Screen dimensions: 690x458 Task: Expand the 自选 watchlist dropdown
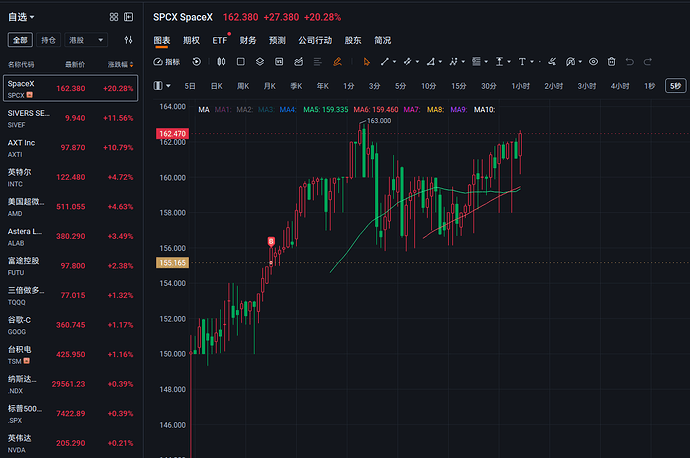tap(21, 17)
